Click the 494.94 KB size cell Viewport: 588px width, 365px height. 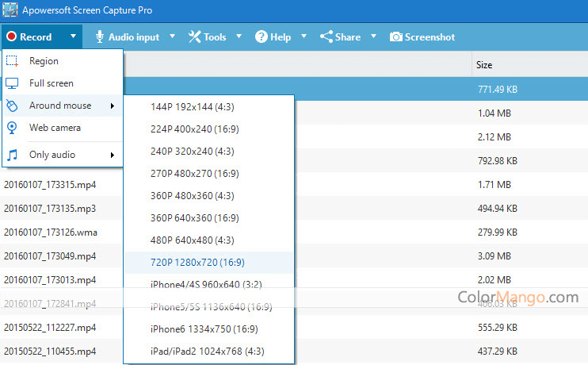pyautogui.click(x=497, y=209)
